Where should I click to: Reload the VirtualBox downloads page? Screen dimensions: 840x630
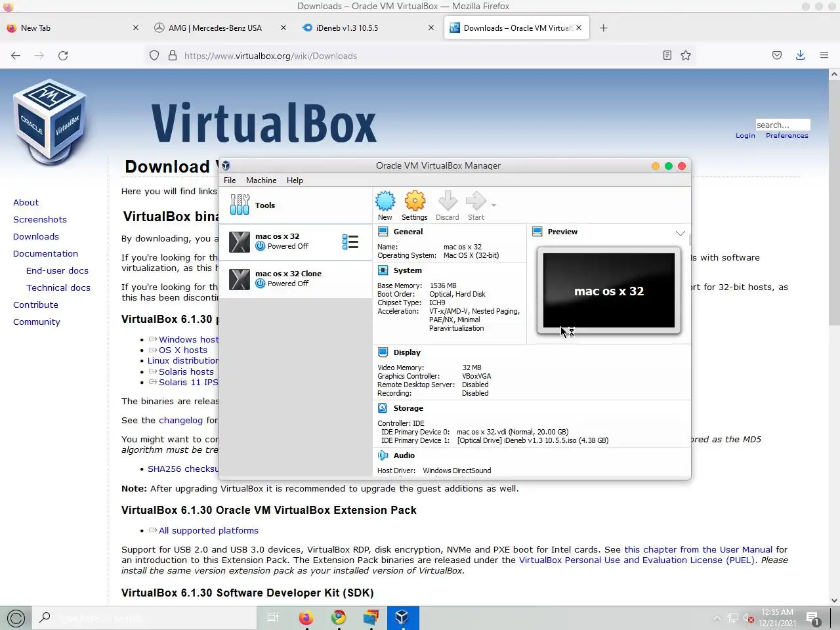(x=63, y=56)
